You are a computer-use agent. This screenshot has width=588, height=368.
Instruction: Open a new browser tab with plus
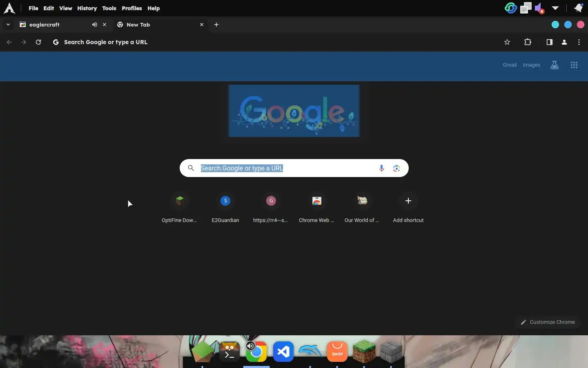pos(216,25)
